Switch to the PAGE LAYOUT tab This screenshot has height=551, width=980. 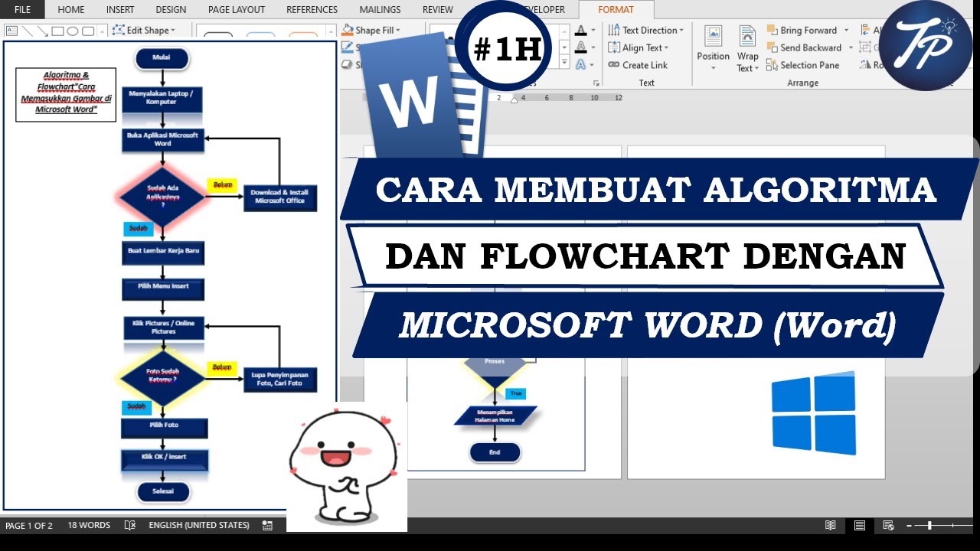click(237, 9)
